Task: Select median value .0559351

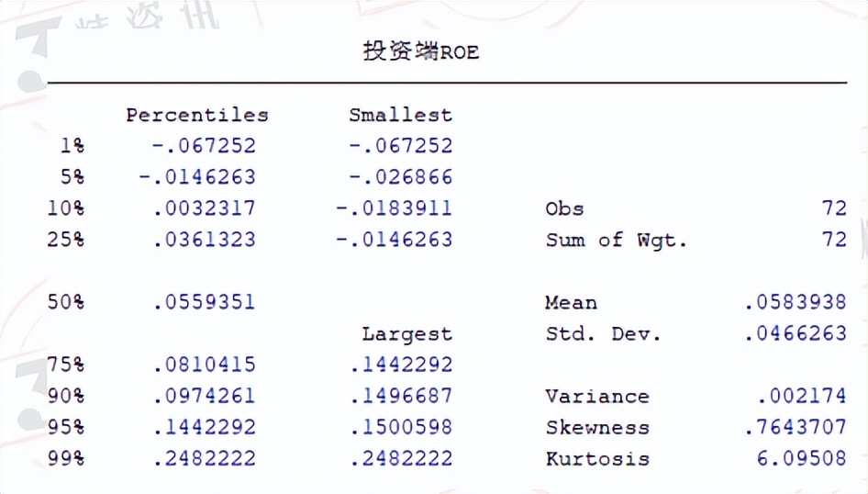Action: tap(204, 302)
